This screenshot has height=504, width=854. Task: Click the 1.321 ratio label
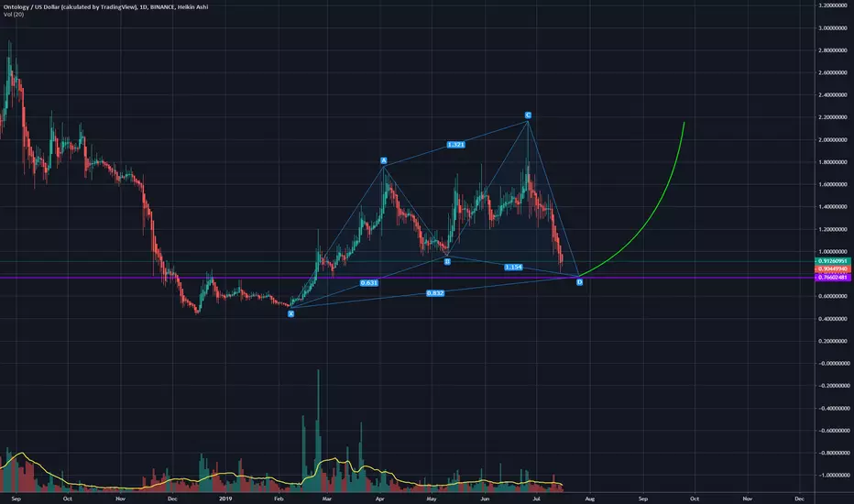[456, 145]
